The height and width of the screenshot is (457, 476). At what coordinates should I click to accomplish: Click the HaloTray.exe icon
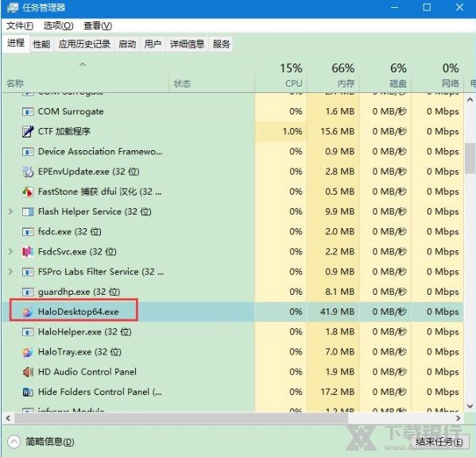pos(28,352)
